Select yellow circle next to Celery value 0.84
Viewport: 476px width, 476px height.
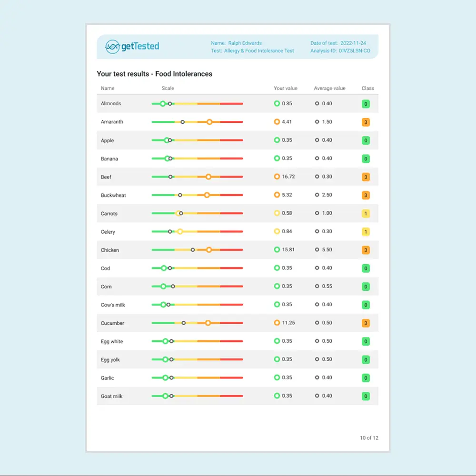pos(277,231)
